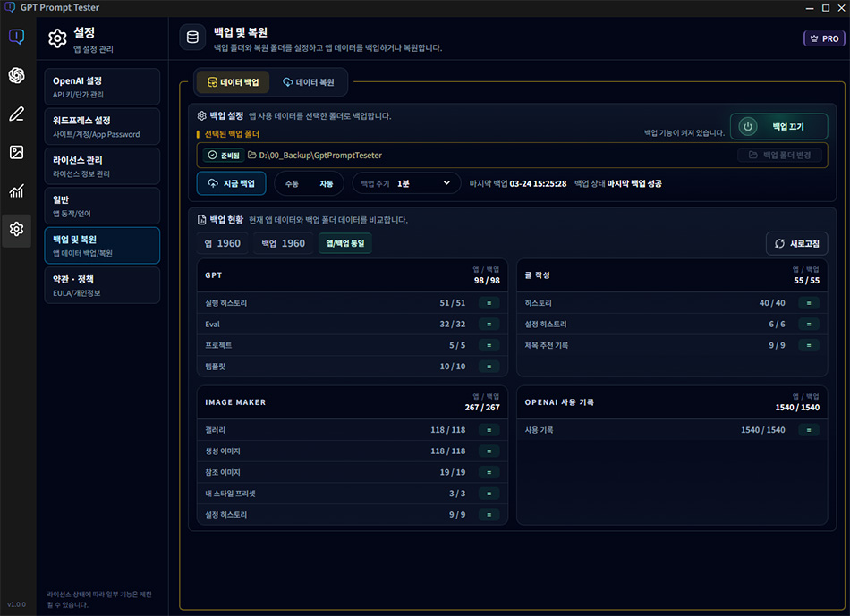Click the 새로고침 refresh button
The image size is (850, 616).
pyautogui.click(x=796, y=243)
